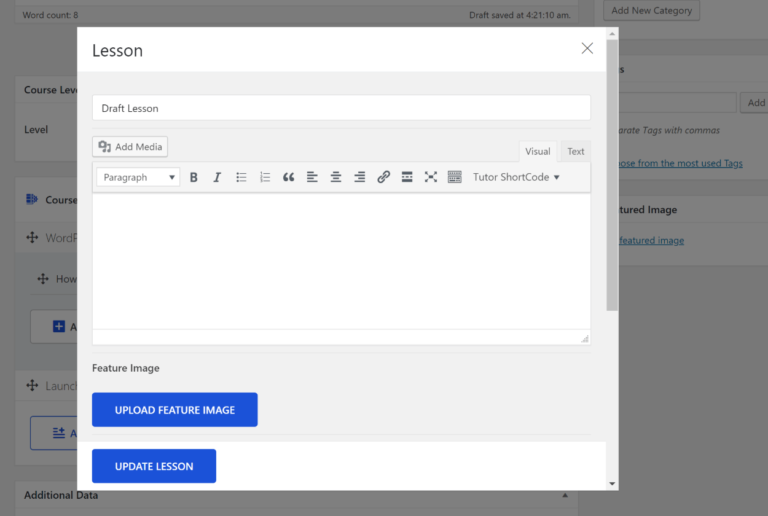Open the Paragraph format dropdown
The image size is (768, 516).
coord(138,177)
